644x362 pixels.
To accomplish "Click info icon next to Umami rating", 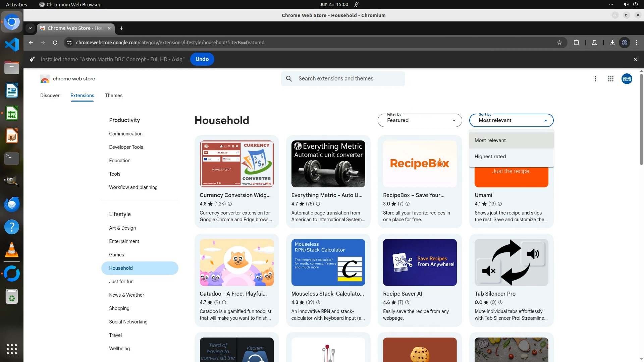I will [500, 204].
